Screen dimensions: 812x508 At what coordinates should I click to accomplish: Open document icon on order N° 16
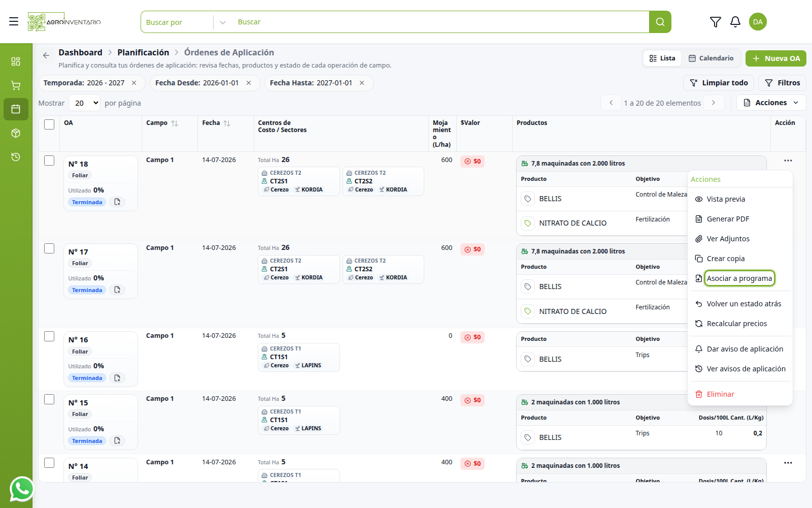coord(117,378)
